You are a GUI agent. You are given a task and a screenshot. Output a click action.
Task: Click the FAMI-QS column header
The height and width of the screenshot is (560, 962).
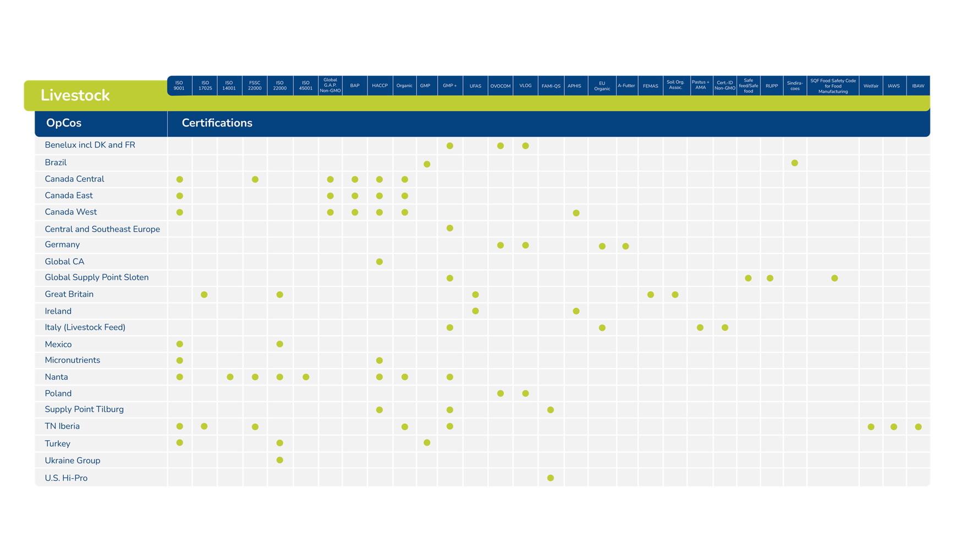(x=551, y=86)
